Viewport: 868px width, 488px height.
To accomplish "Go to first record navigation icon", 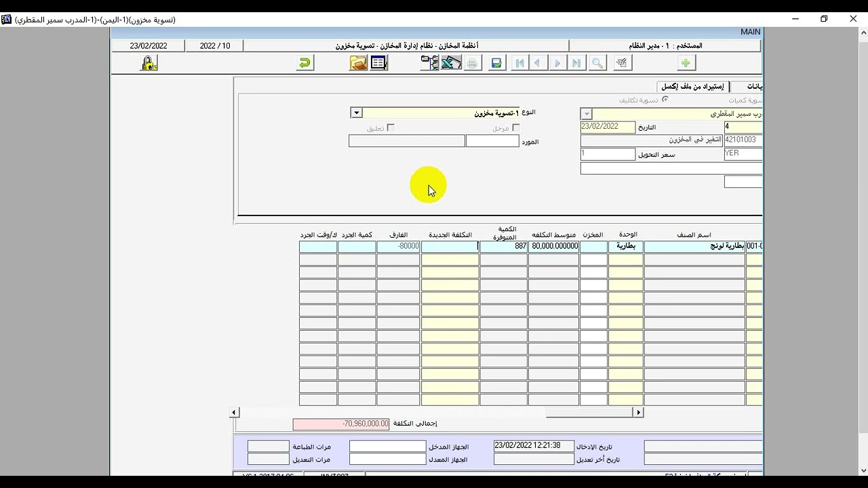I will tap(520, 63).
